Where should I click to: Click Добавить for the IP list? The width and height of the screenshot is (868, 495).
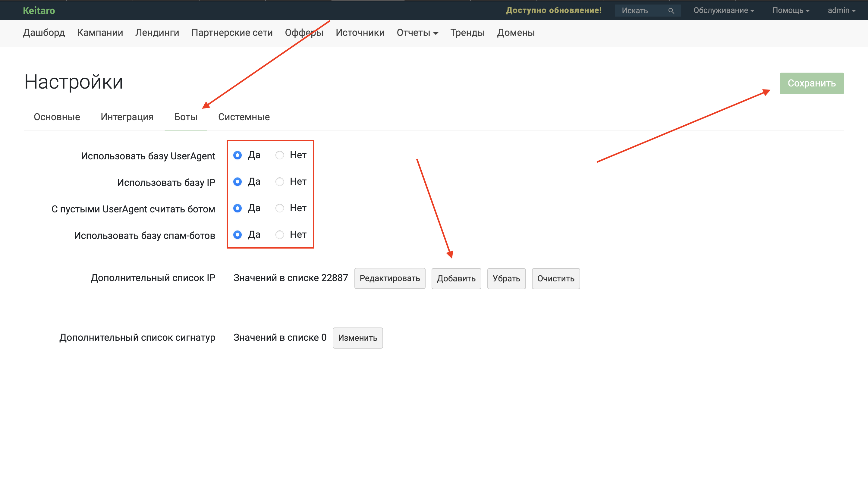tap(456, 278)
